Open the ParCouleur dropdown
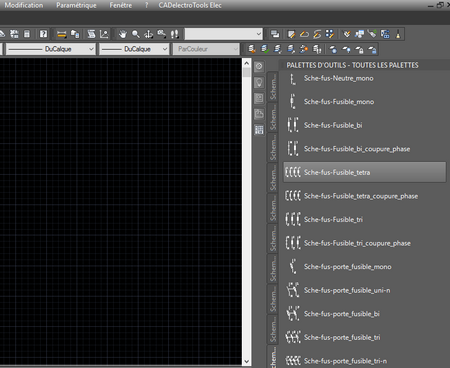The image size is (450, 368). click(x=206, y=49)
